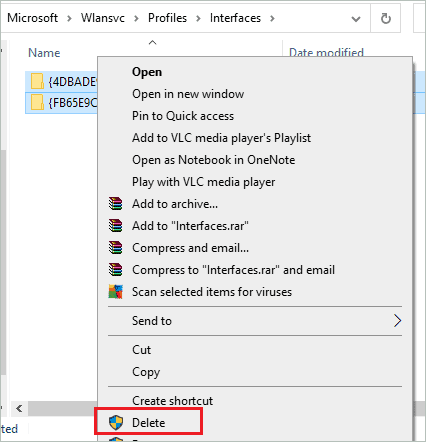426x442 pixels.
Task: Click WinRAR icon beside Compress and email
Action: pyautogui.click(x=115, y=247)
